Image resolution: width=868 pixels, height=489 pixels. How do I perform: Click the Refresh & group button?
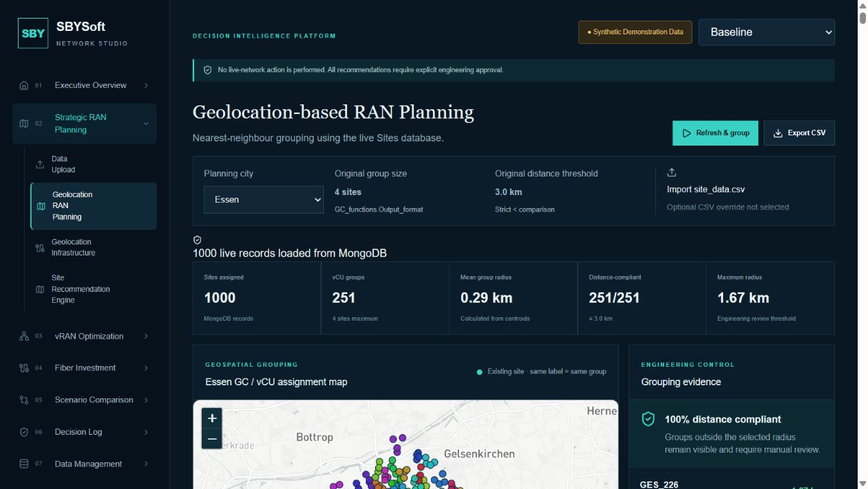[x=715, y=133]
